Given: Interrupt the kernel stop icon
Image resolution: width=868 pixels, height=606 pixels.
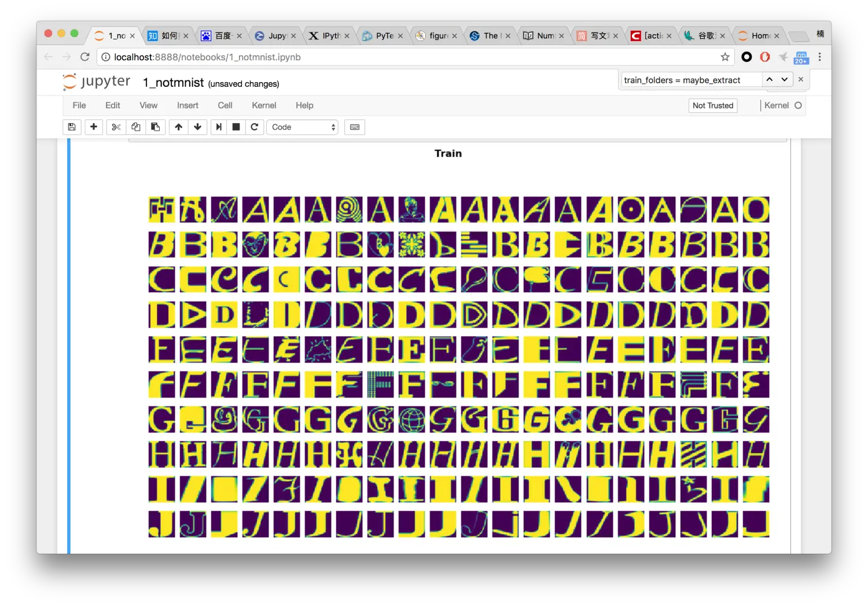Looking at the screenshot, I should [x=236, y=127].
